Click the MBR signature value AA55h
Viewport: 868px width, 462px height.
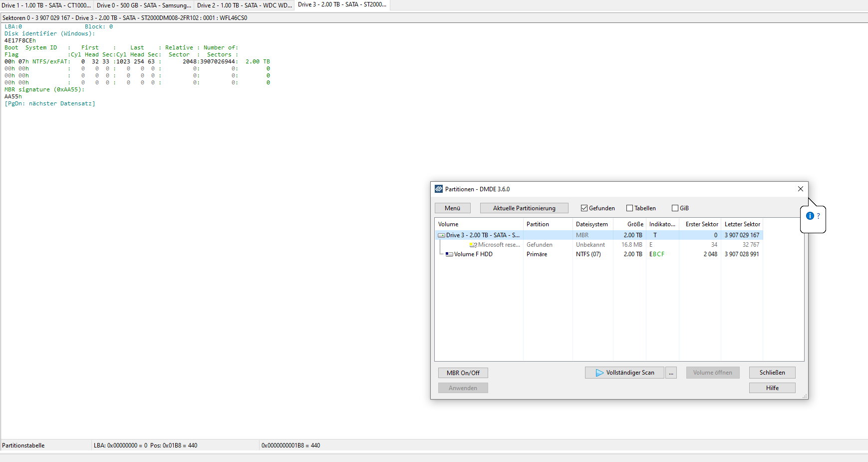pyautogui.click(x=13, y=96)
